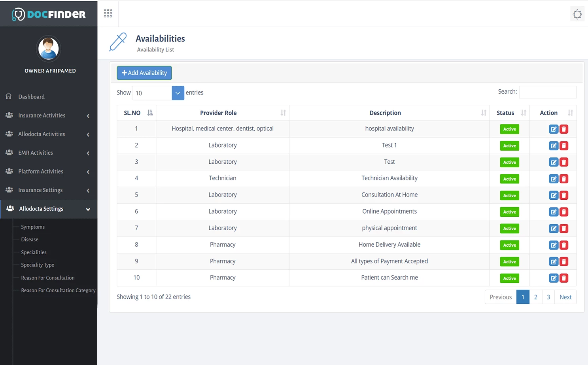
Task: Click the apps grid icon near the top bar
Action: tap(108, 13)
